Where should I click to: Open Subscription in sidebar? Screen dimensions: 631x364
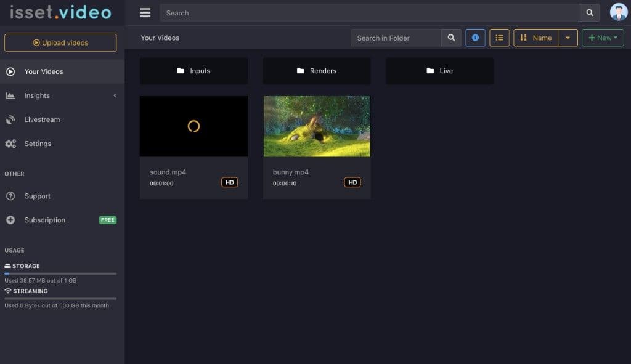(x=62, y=220)
